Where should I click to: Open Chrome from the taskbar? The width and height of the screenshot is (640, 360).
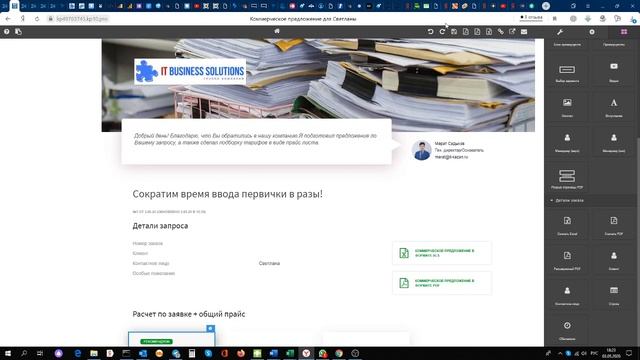[339, 353]
